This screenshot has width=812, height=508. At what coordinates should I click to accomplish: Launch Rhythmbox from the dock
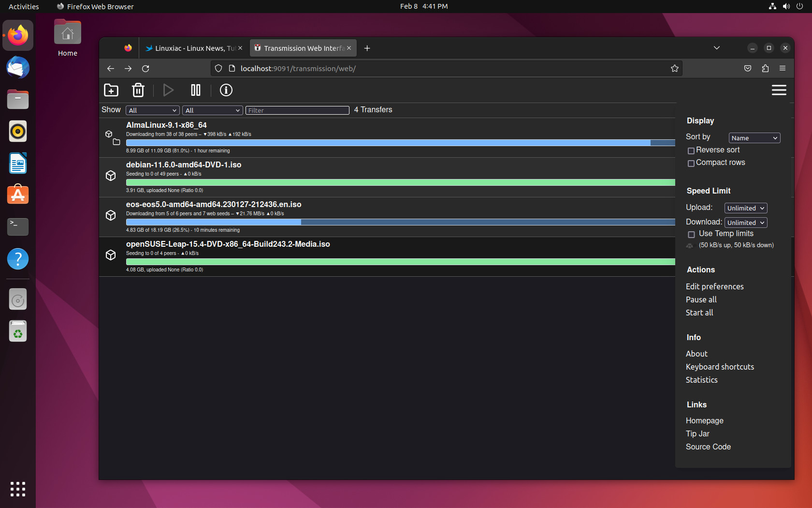tap(18, 131)
